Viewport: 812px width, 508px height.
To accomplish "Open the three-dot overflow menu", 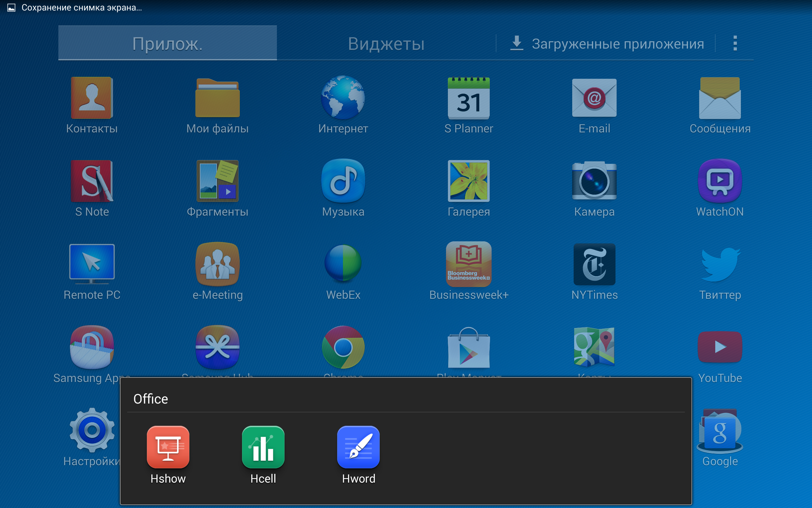I will (x=735, y=43).
